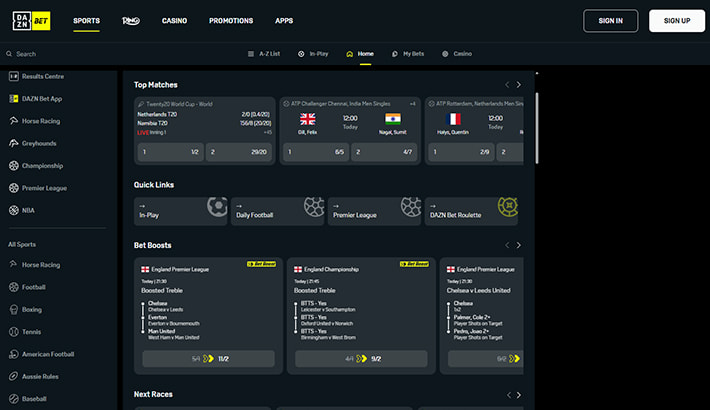Click the DAZN Bet logo
The width and height of the screenshot is (710, 410).
pyautogui.click(x=31, y=21)
